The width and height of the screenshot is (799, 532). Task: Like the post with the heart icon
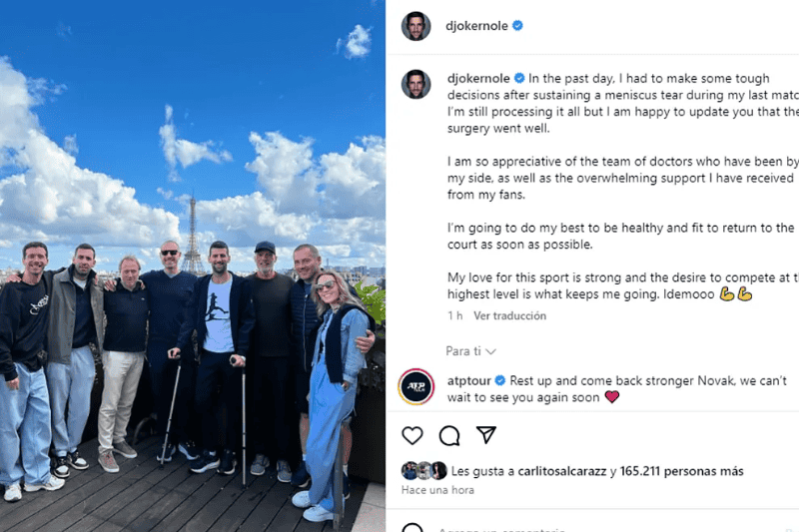pos(412,436)
